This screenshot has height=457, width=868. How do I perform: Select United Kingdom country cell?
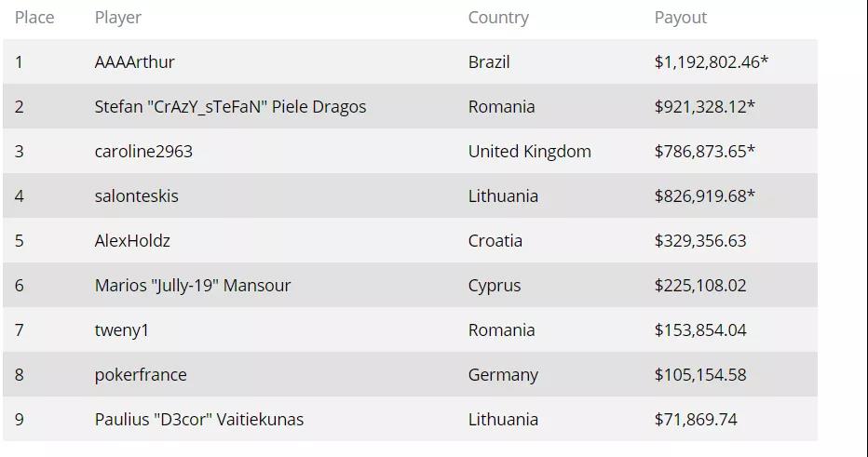point(530,152)
